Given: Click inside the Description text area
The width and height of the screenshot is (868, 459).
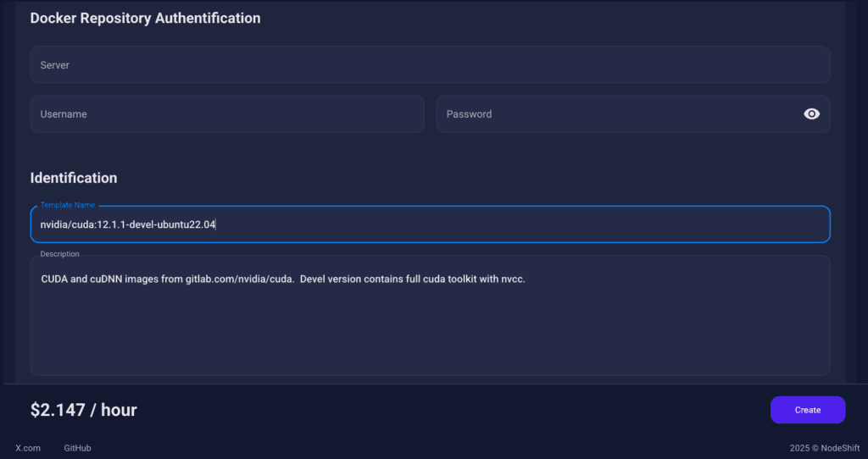Looking at the screenshot, I should (429, 330).
